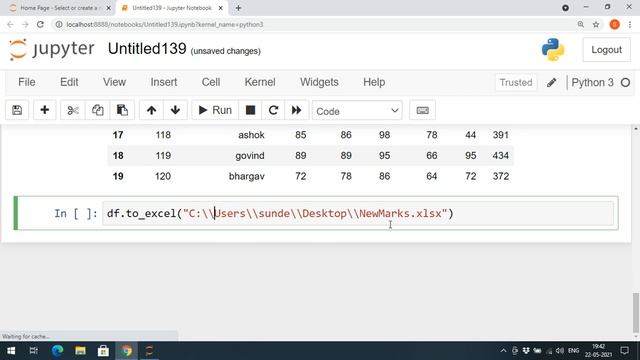Open the Windows Start menu
This screenshot has height=360, width=640.
[x=11, y=351]
